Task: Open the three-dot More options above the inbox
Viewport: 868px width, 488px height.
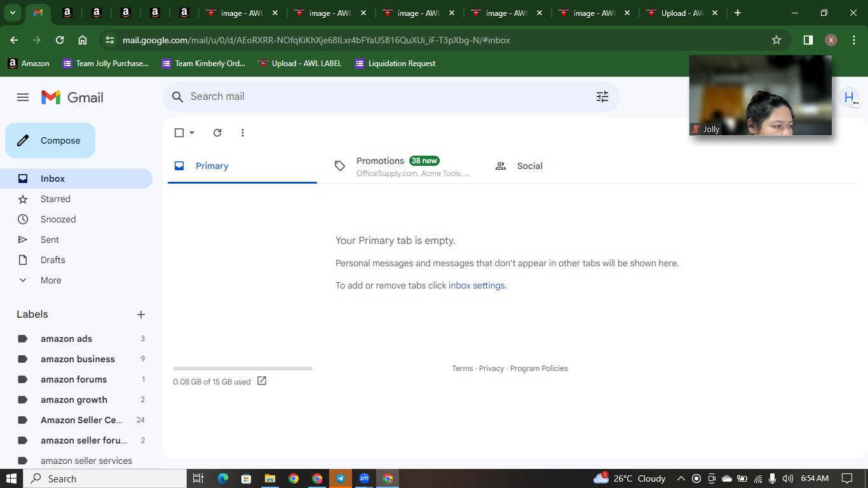Action: tap(243, 133)
